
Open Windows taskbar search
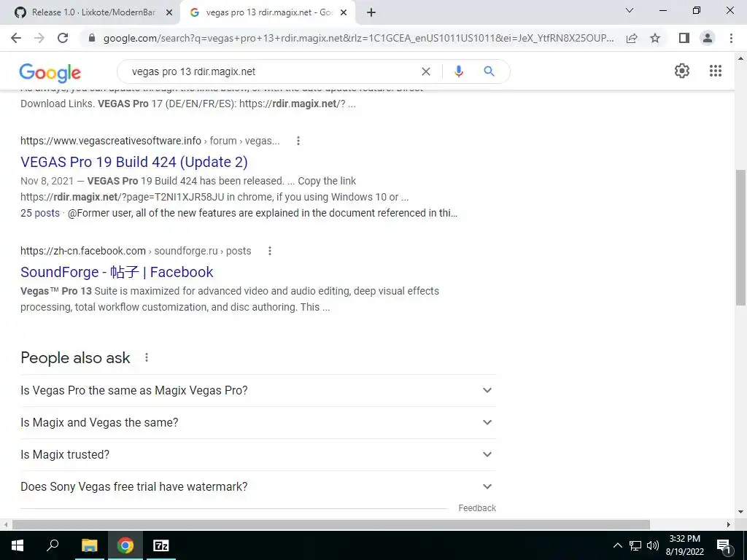tap(53, 545)
